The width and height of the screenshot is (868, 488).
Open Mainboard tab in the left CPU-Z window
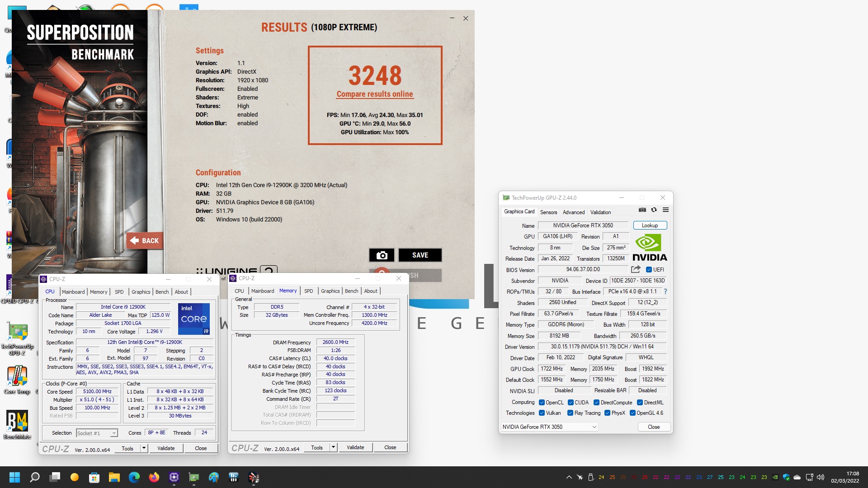point(73,292)
